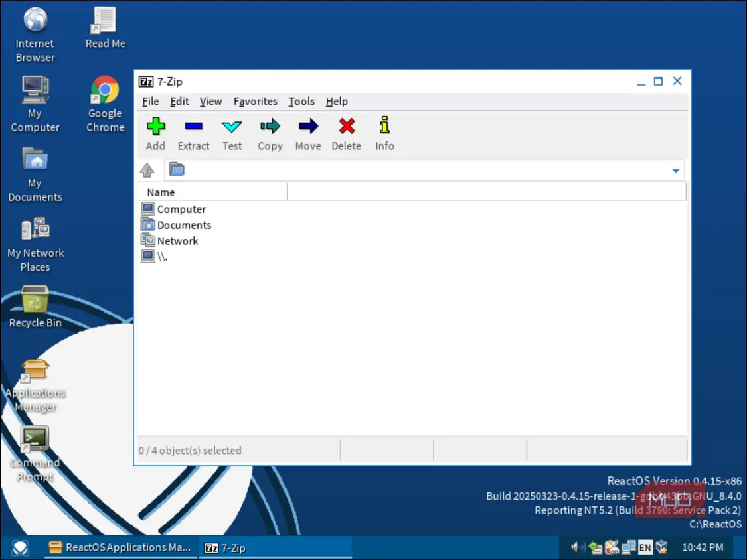Open the Favorites menu
This screenshot has height=560, width=747.
(x=256, y=102)
